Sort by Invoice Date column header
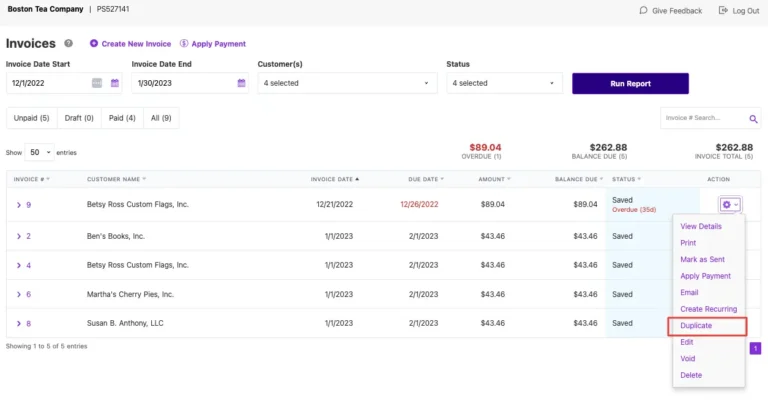 click(x=335, y=179)
